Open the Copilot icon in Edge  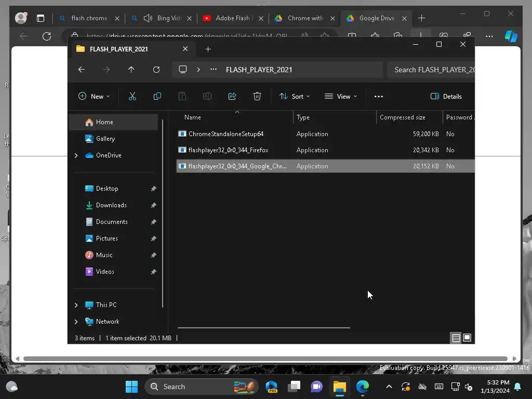pos(511,36)
